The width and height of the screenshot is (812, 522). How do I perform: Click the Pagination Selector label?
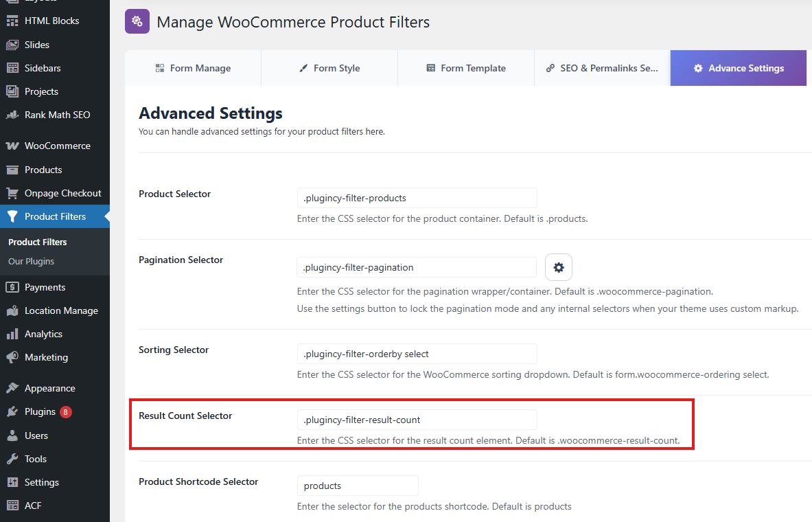click(181, 260)
